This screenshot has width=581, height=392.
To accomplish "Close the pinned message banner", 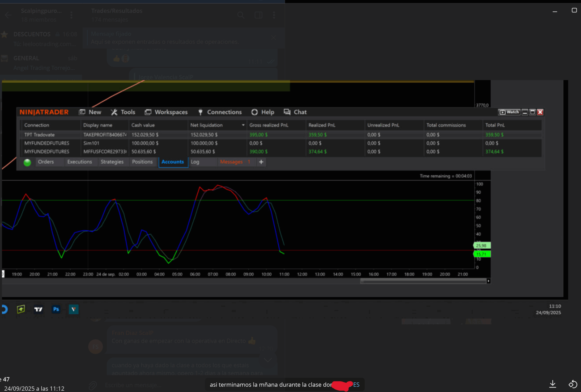I will tap(273, 37).
